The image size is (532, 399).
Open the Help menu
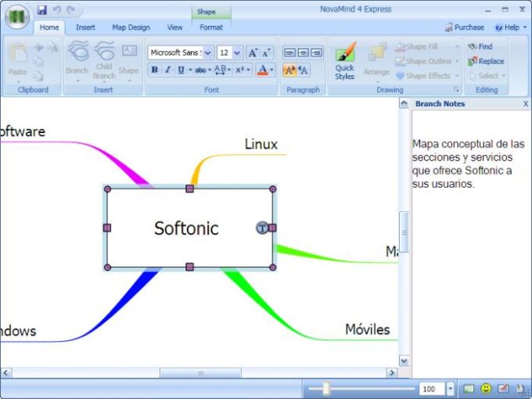coord(511,27)
